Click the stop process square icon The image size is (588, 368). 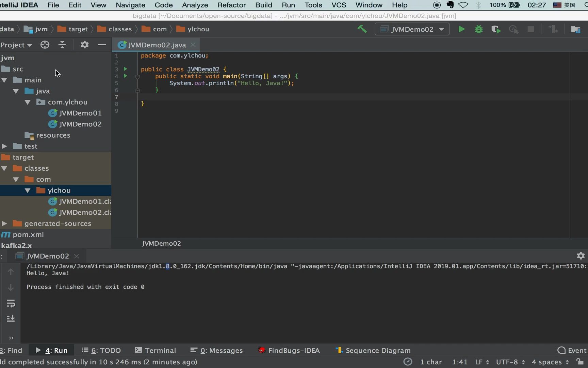coord(531,29)
